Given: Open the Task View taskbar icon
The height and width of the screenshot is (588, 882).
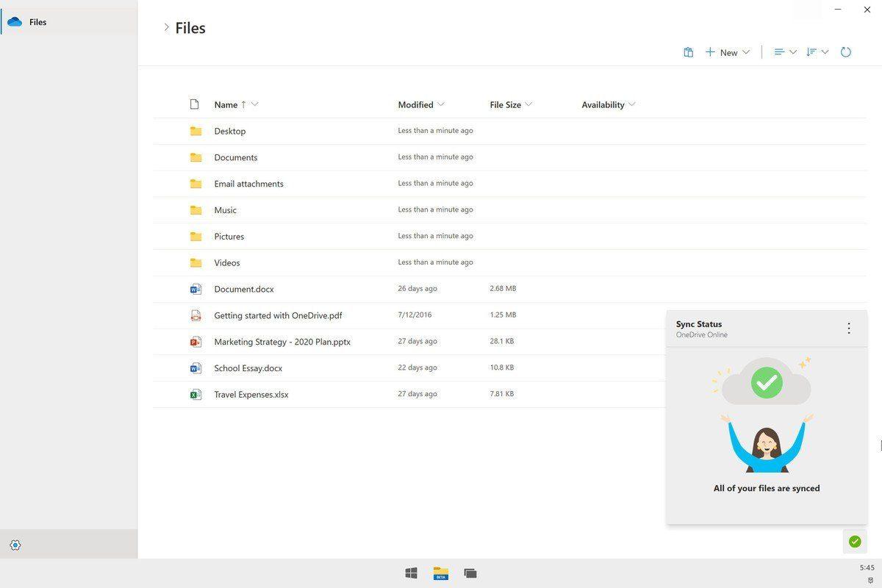Looking at the screenshot, I should tap(470, 573).
